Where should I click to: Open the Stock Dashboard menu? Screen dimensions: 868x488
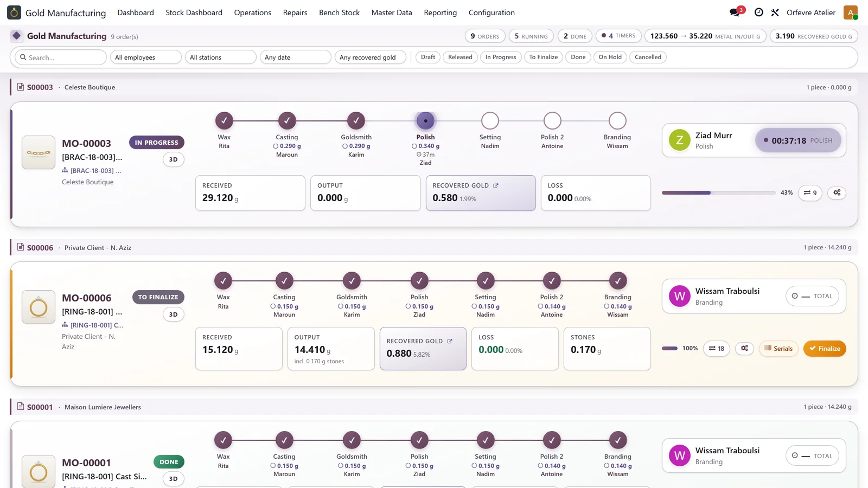tap(194, 12)
